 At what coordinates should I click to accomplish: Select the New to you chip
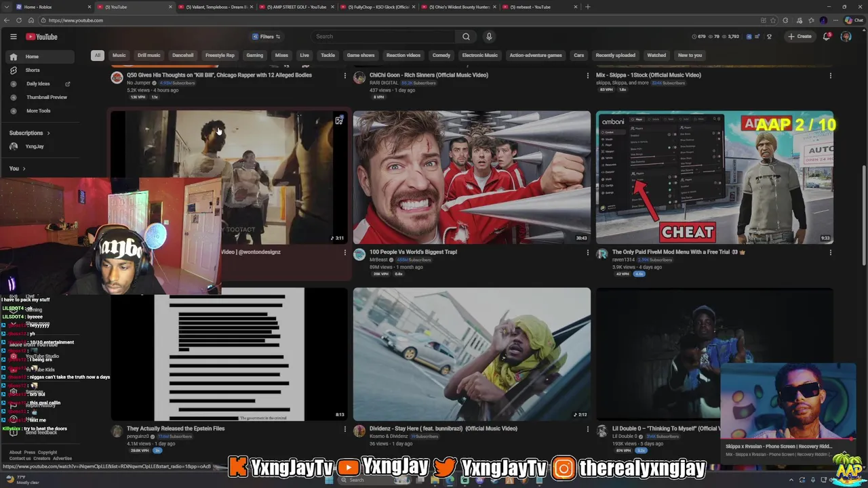pos(690,56)
